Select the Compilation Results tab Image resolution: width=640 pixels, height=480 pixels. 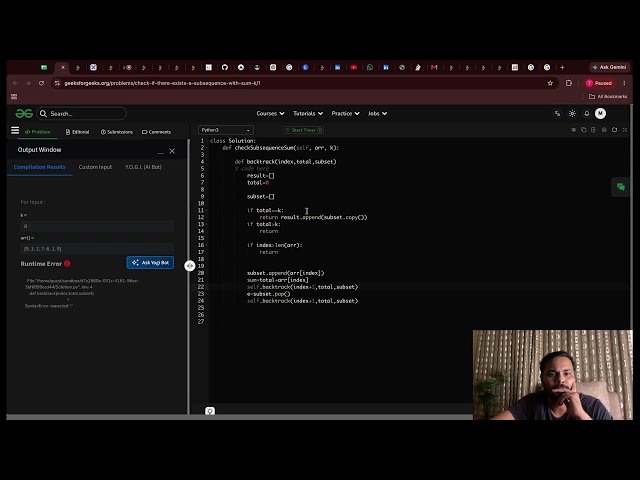point(40,167)
